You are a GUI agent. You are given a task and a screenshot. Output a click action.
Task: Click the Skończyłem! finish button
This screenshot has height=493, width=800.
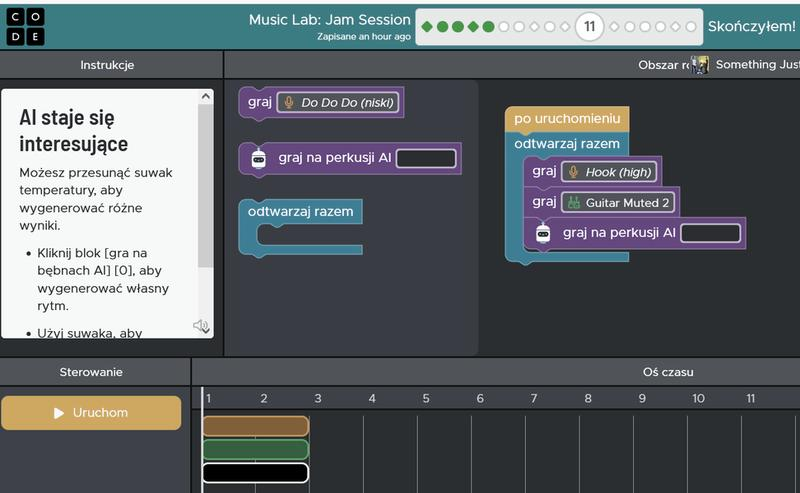(751, 27)
